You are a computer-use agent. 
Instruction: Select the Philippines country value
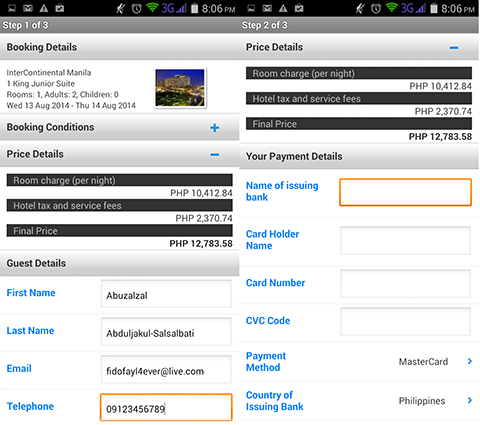click(x=422, y=401)
